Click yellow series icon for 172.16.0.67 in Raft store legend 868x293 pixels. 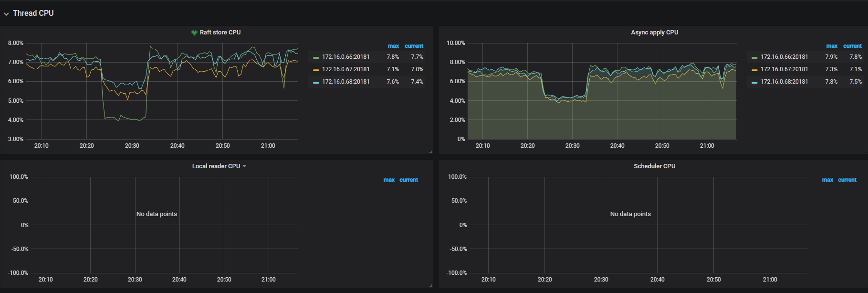tap(316, 70)
